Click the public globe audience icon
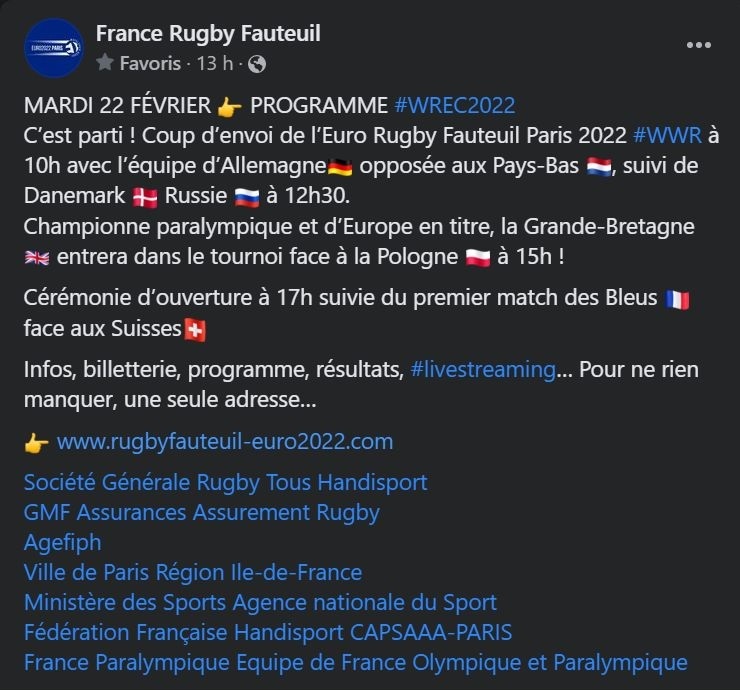This screenshot has height=690, width=740. tap(256, 63)
